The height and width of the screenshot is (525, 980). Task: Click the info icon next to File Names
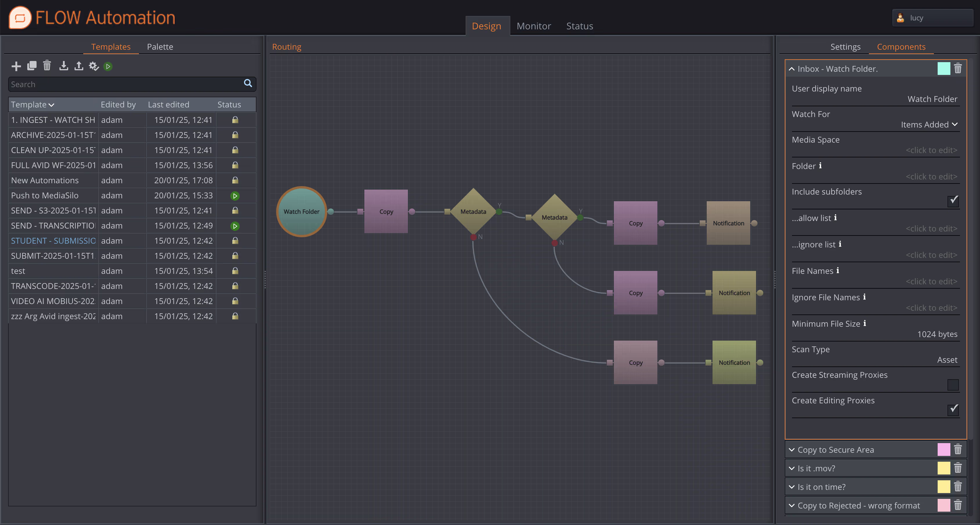pos(838,270)
